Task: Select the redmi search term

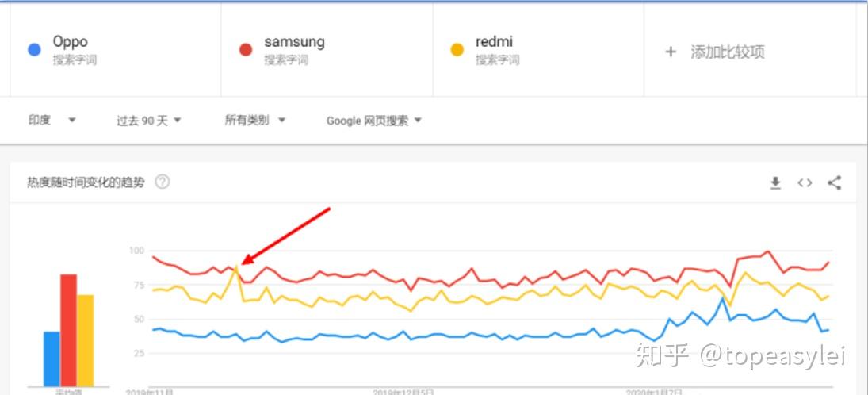Action: [x=495, y=42]
